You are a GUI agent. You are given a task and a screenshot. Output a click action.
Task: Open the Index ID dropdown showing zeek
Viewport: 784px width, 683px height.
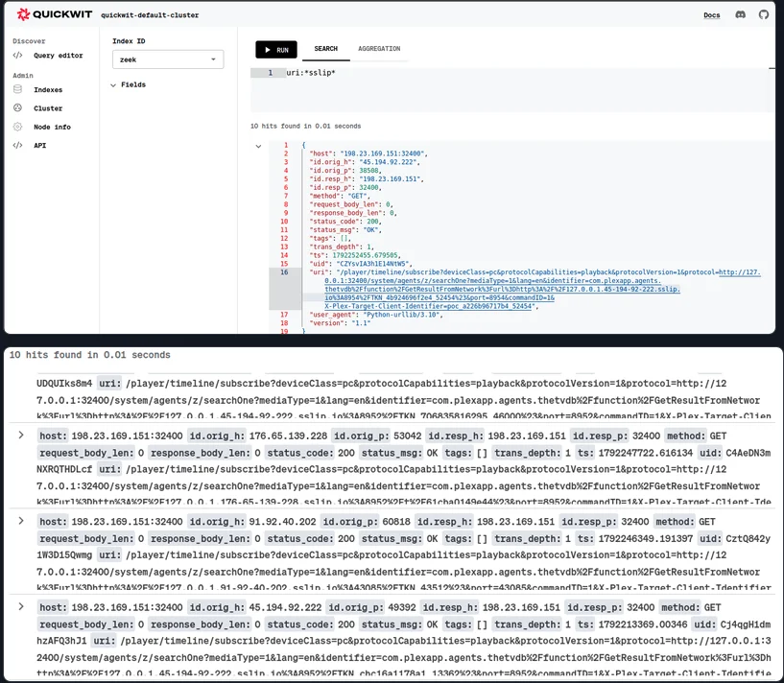click(168, 59)
